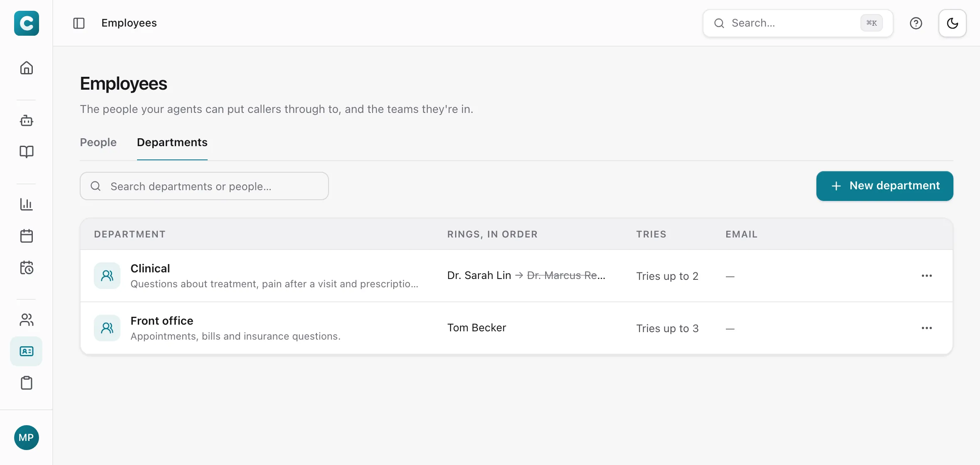Open the Home icon in sidebar
The height and width of the screenshot is (465, 980).
pos(27,68)
